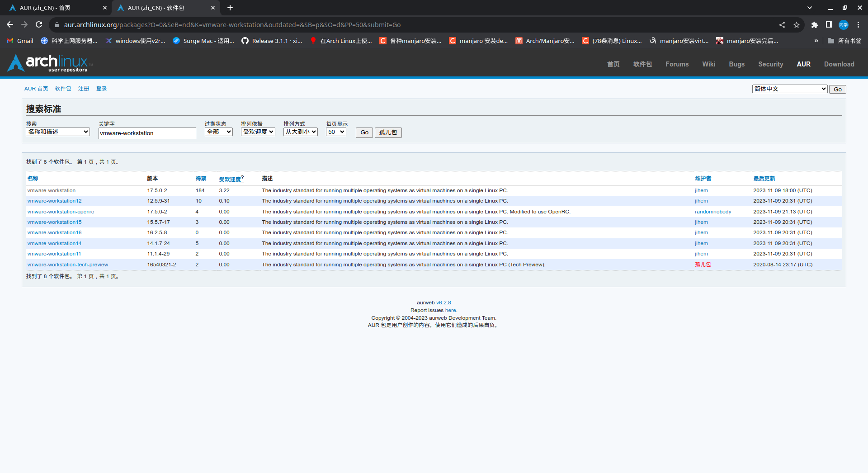Sort by the 得票 column header
This screenshot has height=473, width=868.
pyautogui.click(x=201, y=179)
